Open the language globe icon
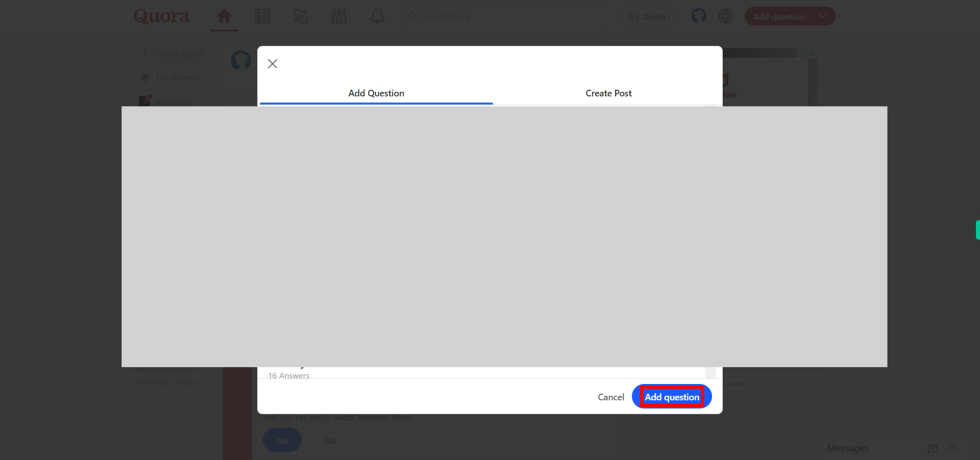 point(725,16)
